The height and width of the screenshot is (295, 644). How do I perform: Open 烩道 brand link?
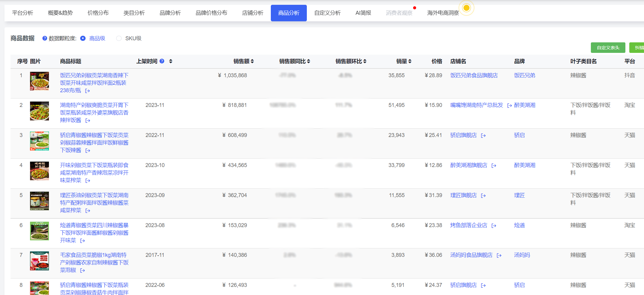pyautogui.click(x=519, y=225)
